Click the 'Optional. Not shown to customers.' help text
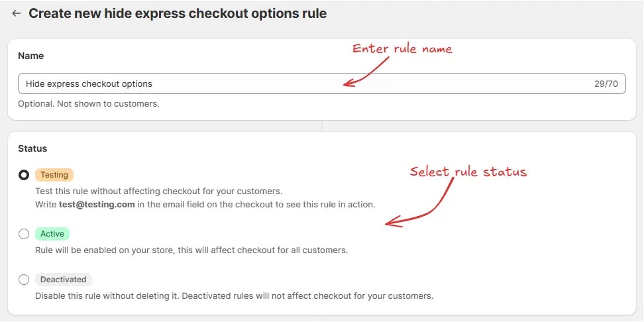Image resolution: width=644 pixels, height=322 pixels. click(88, 104)
